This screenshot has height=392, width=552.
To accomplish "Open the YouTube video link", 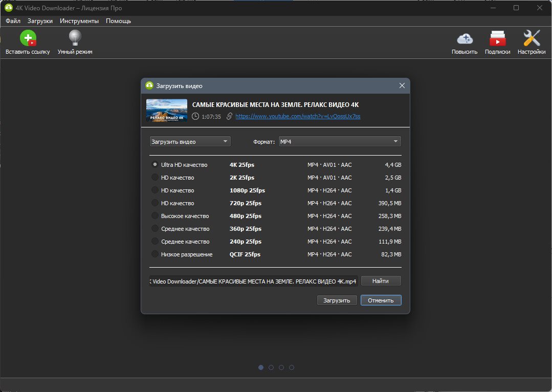I will click(298, 116).
